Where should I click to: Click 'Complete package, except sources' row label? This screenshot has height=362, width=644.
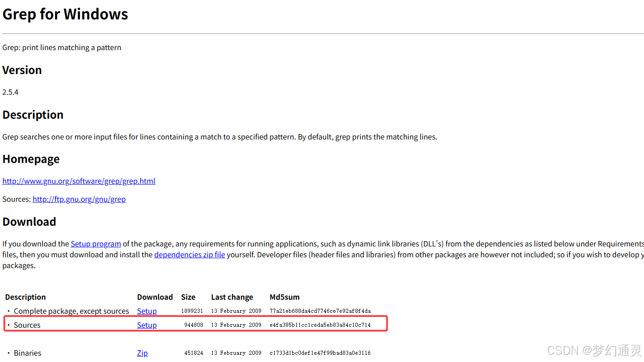click(x=71, y=311)
